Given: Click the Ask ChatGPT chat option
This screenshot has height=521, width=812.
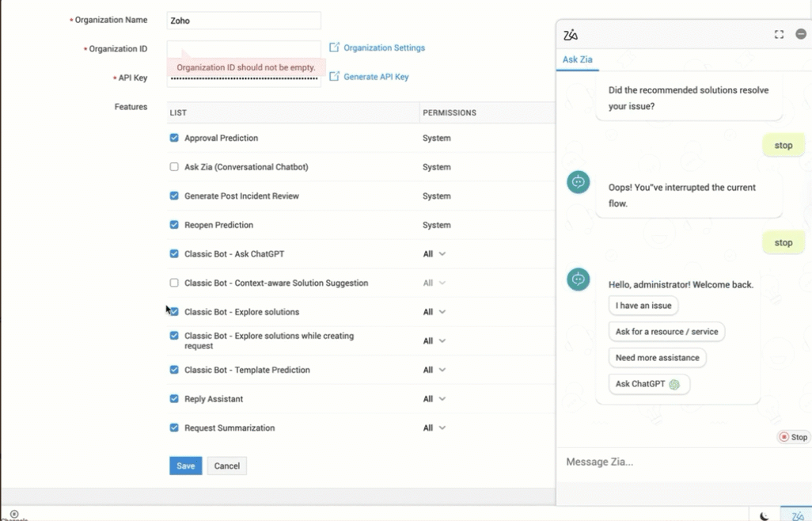Looking at the screenshot, I should point(648,384).
